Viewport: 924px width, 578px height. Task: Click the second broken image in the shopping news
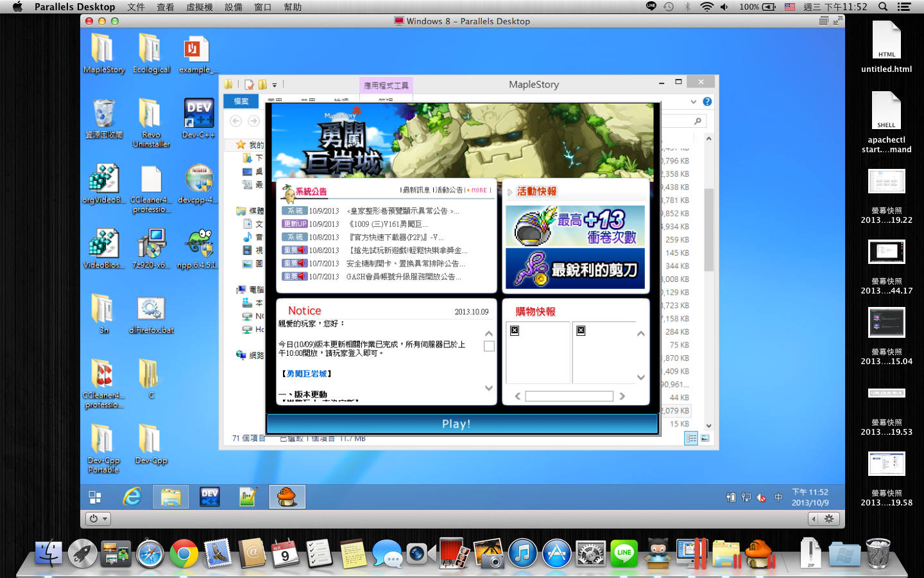pyautogui.click(x=581, y=331)
